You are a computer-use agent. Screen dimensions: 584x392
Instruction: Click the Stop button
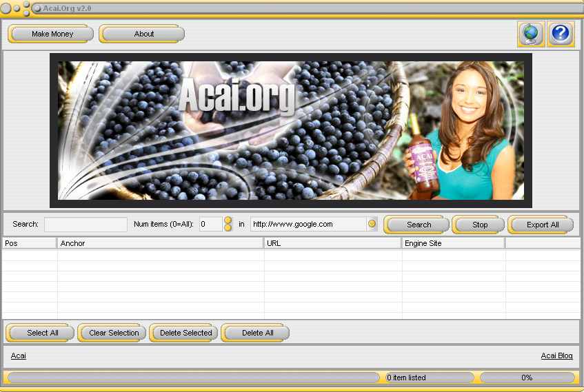(479, 225)
